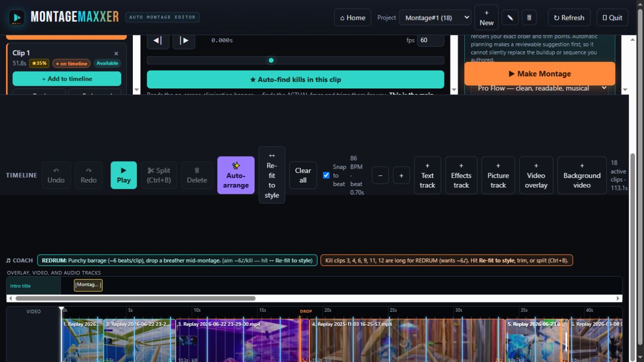Select clip 3. Replay 2026-06-22 23-29-30.mp4
Screen dimensions: 644x362
coord(242,340)
